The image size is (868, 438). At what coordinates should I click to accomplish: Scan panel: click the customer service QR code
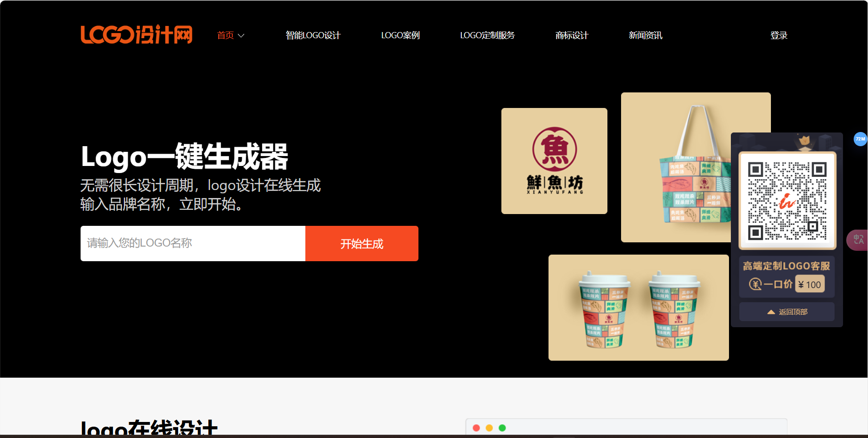pyautogui.click(x=786, y=199)
